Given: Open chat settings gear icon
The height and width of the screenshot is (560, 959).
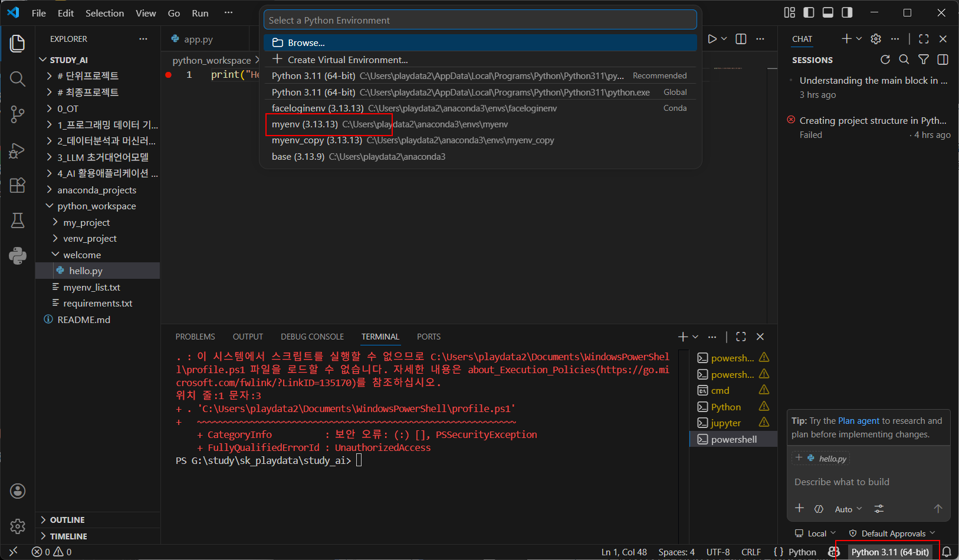Looking at the screenshot, I should [876, 39].
